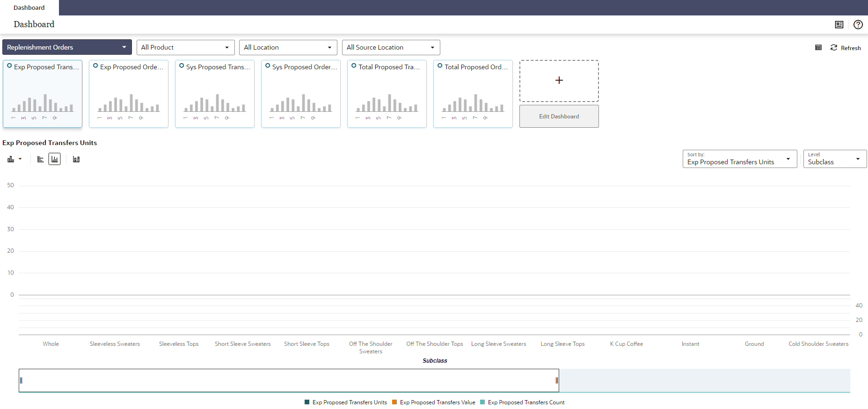The width and height of the screenshot is (868, 409).
Task: Click the Off The Shoulder Sweaters axis label
Action: coord(371,348)
